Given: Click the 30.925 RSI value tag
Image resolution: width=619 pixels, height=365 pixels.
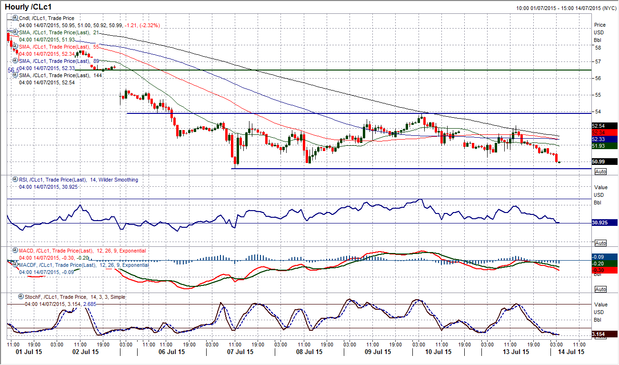Looking at the screenshot, I should pyautogui.click(x=604, y=223).
